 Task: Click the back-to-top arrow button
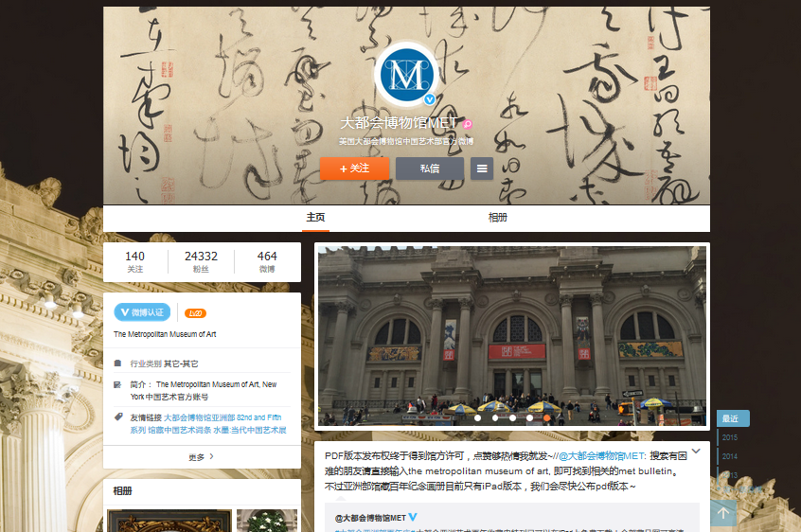(x=723, y=513)
